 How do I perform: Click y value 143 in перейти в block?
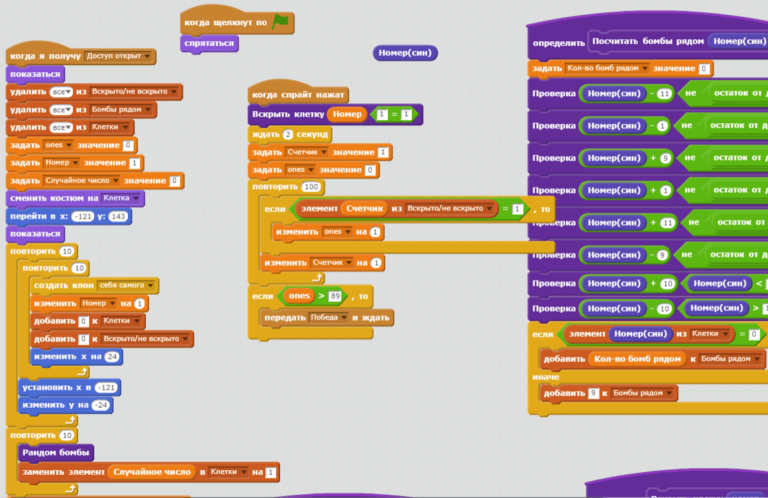118,216
